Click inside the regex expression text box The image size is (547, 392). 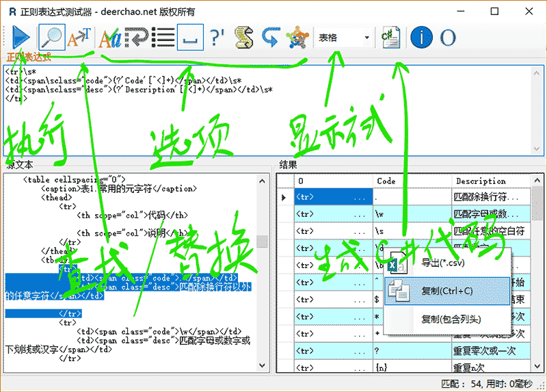[x=268, y=110]
